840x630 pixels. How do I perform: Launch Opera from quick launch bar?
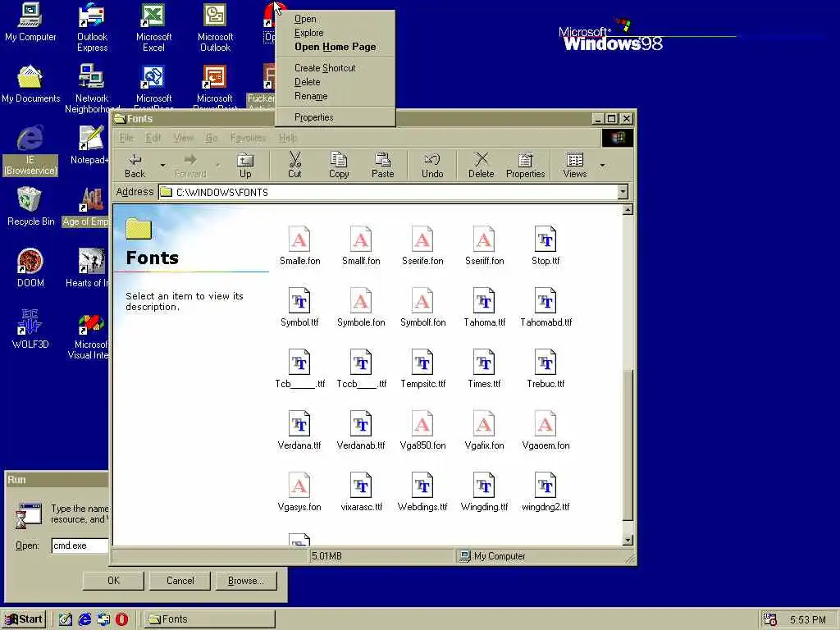121,619
